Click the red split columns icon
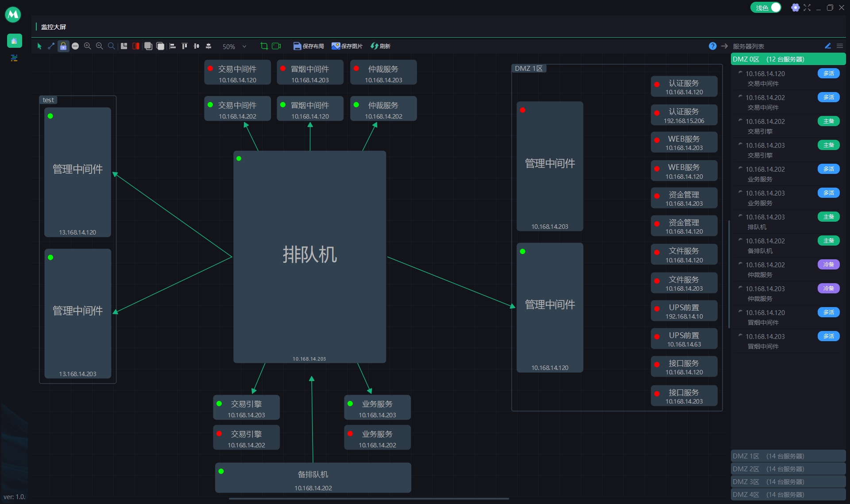This screenshot has height=504, width=850. (136, 46)
